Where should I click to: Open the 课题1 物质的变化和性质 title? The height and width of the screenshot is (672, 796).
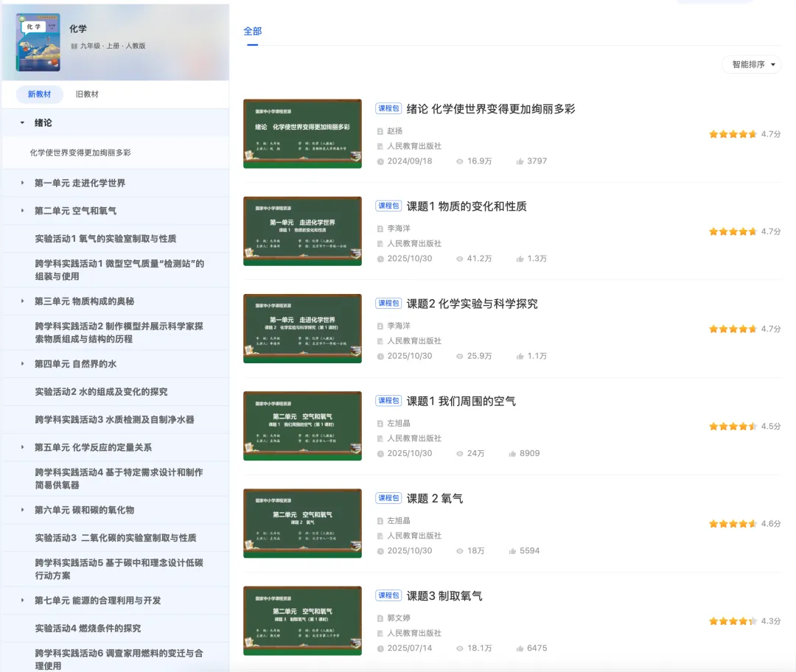pyautogui.click(x=467, y=206)
